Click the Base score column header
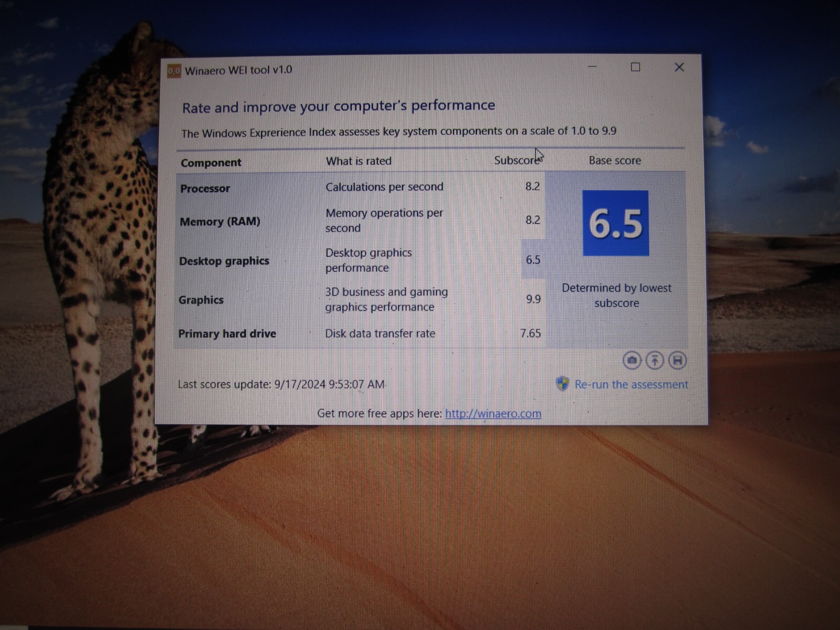The width and height of the screenshot is (840, 630). 615,161
